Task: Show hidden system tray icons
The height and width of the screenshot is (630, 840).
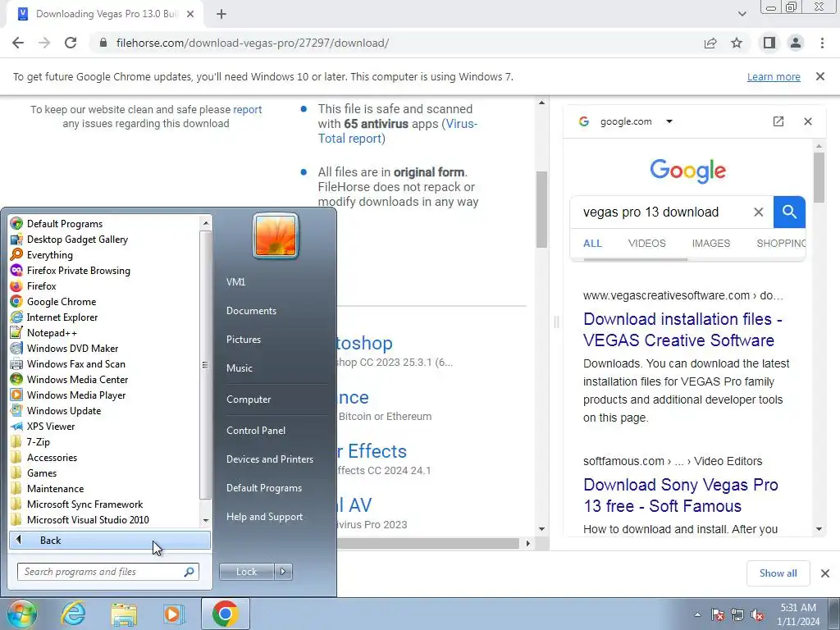Action: 697,614
